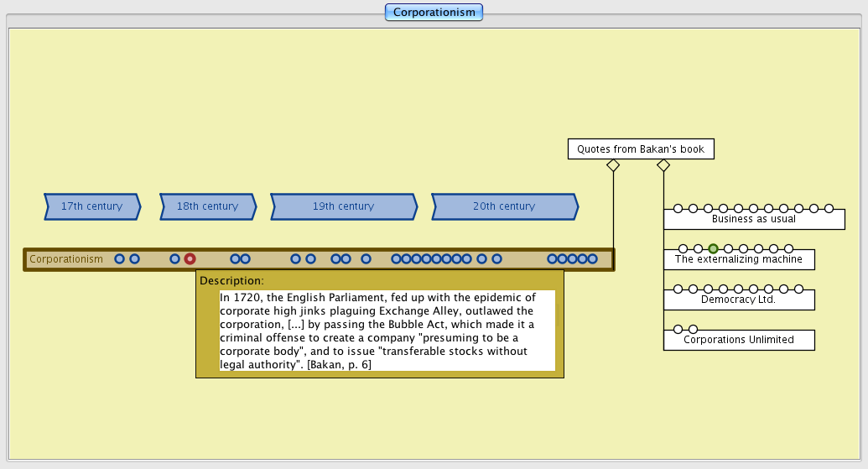868x469 pixels.
Task: Click the last blue marker on Corporationism timeline
Action: coord(592,259)
